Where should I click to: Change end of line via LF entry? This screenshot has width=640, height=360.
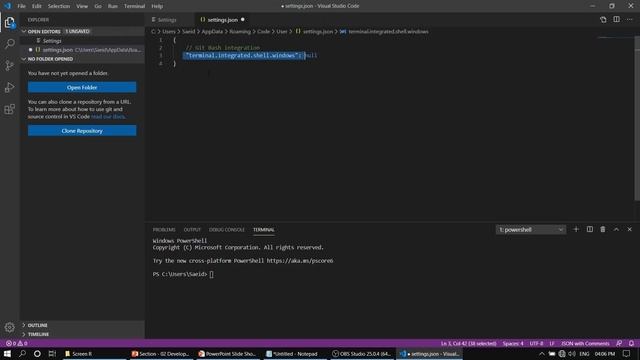pos(551,343)
